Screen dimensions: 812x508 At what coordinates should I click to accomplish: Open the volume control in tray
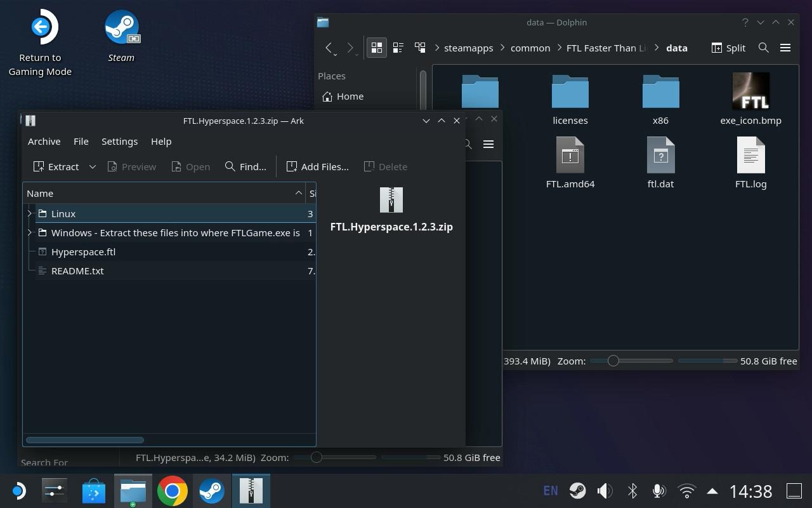point(605,491)
